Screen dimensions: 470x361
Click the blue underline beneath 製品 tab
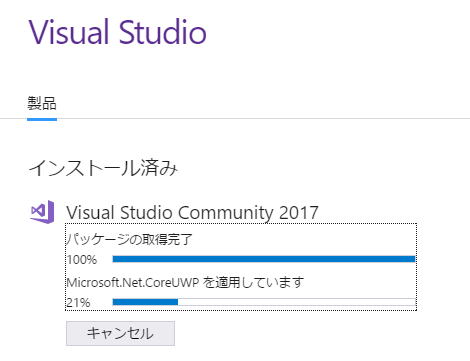point(42,119)
